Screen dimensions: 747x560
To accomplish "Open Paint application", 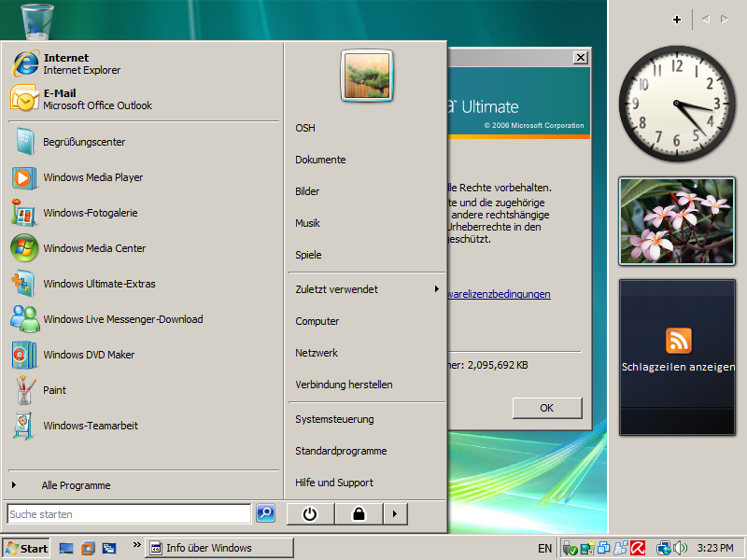I will 54,390.
